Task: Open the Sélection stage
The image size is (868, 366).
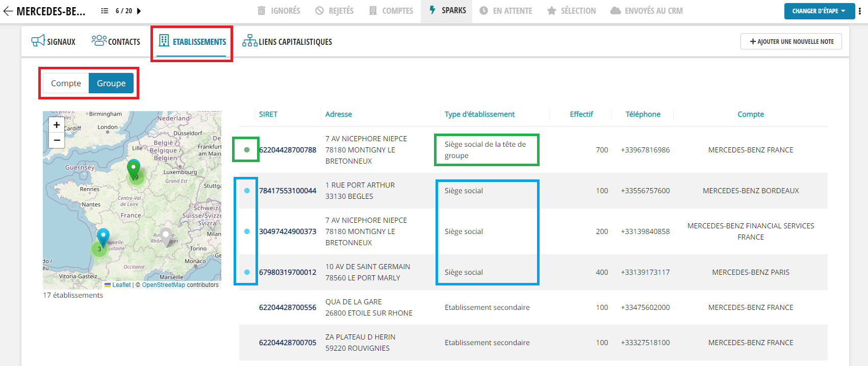Action: (x=571, y=11)
